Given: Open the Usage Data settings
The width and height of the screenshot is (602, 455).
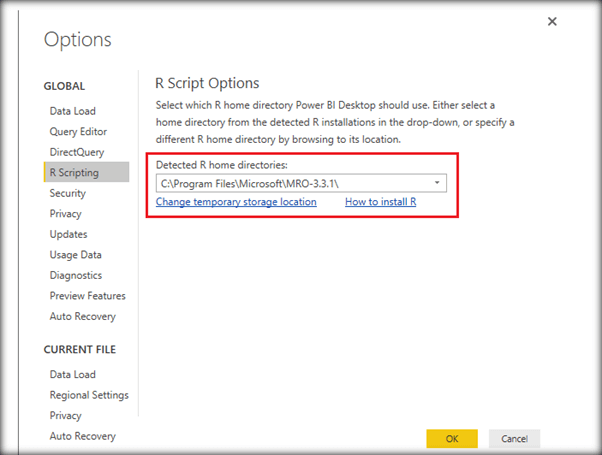Looking at the screenshot, I should [x=76, y=255].
